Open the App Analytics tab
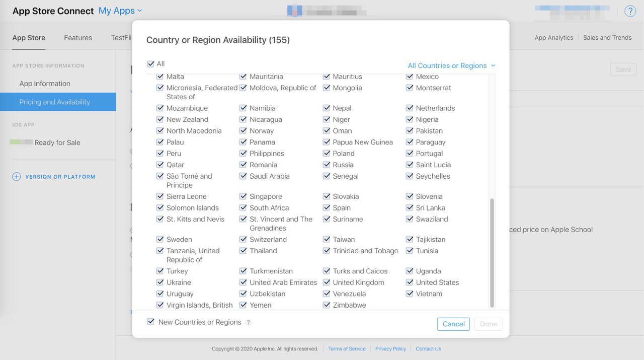This screenshot has height=360, width=644. click(x=554, y=38)
